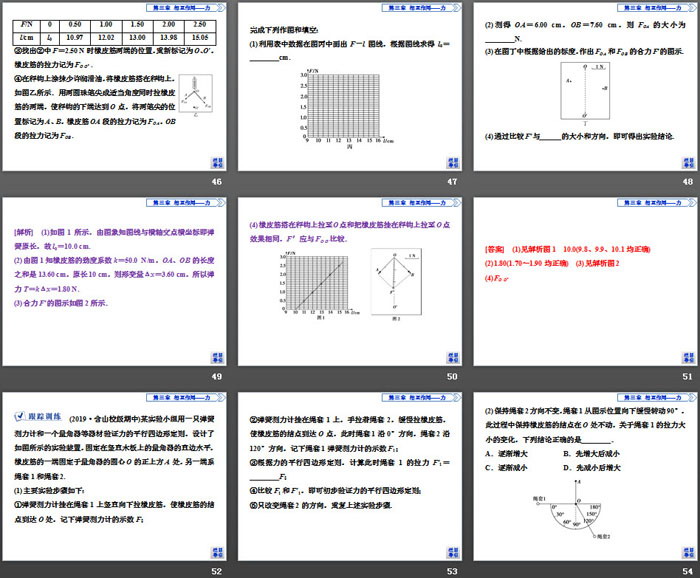Click the slide number label 52
700x578 pixels.
[217, 571]
